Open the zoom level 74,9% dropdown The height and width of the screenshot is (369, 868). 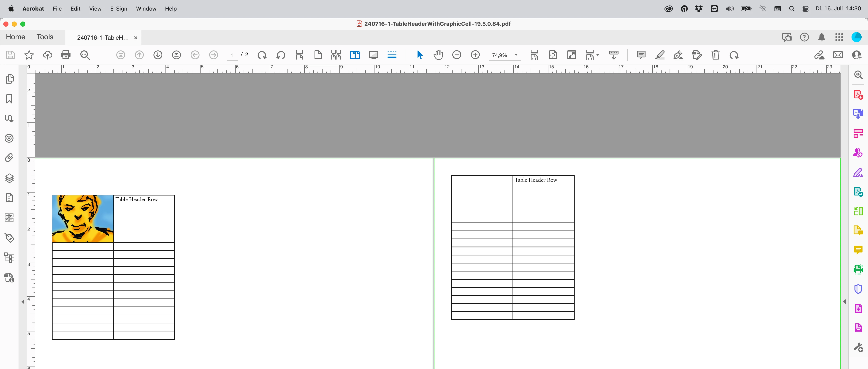[x=516, y=55]
